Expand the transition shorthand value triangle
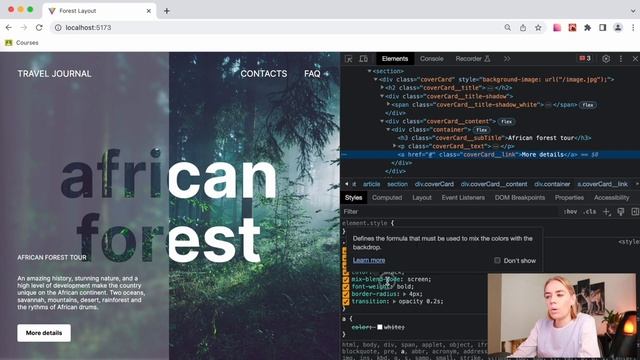640x360 pixels. point(395,302)
